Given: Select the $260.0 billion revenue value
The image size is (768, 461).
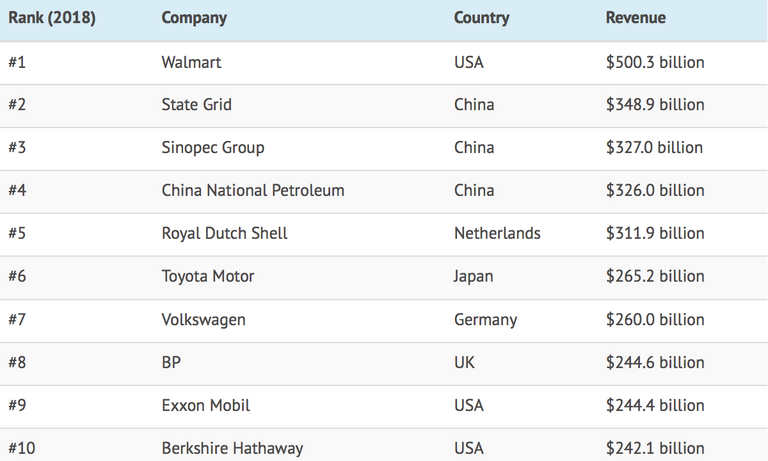Looking at the screenshot, I should click(x=655, y=320).
